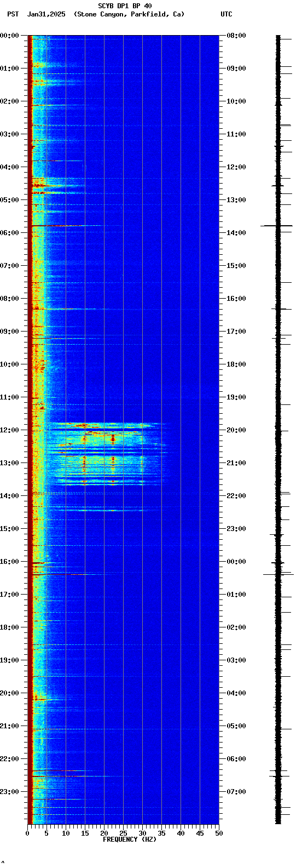Image resolution: width=302 pixels, height=868 pixels.
Task: Click the 22:00 label on the PST axis
Action: pyautogui.click(x=9, y=759)
